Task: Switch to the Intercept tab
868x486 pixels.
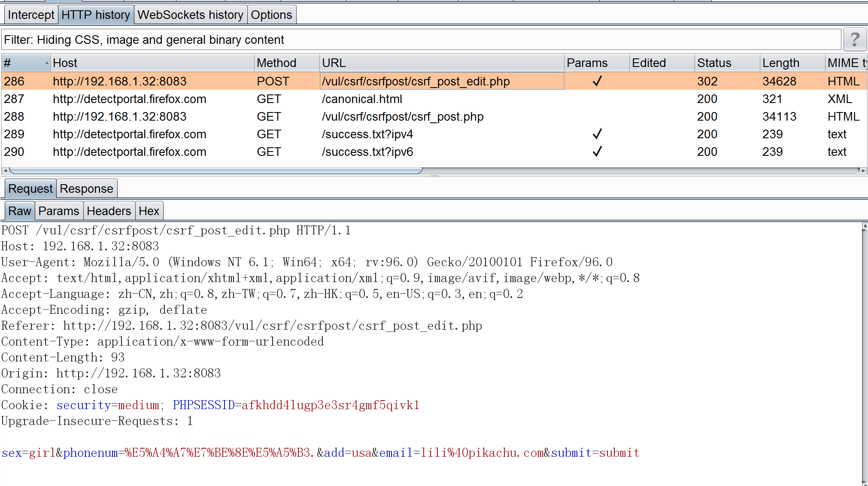Action: click(x=30, y=14)
